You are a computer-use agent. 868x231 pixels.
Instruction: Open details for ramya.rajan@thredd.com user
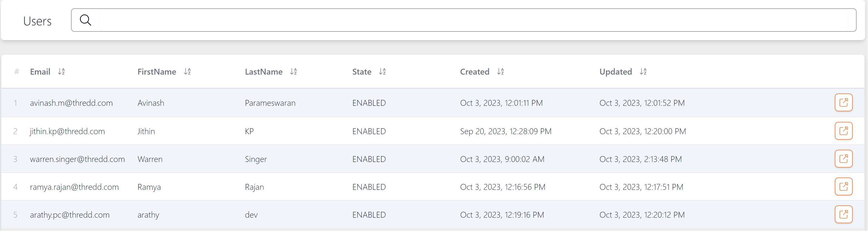pos(843,186)
